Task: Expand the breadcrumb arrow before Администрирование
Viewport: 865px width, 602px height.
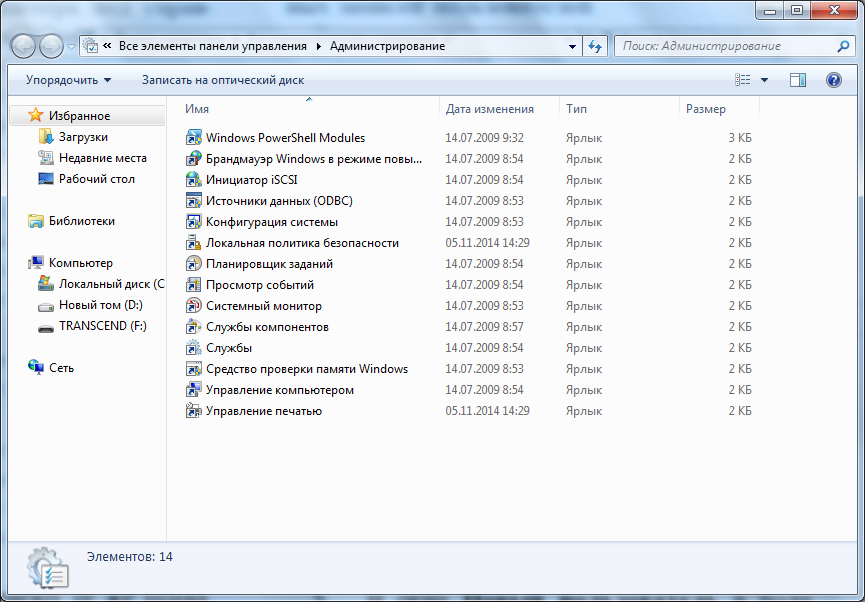Action: [318, 46]
